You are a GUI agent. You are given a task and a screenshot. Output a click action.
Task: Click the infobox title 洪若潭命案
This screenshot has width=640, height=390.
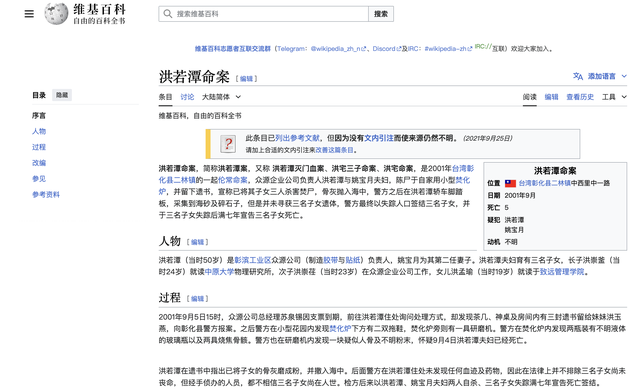[x=555, y=171]
